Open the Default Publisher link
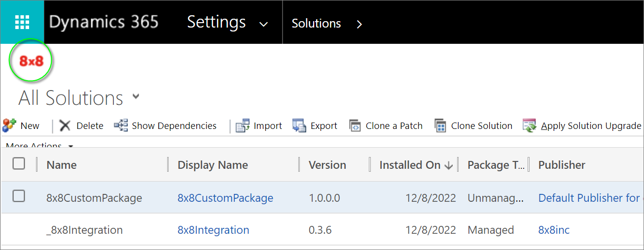The width and height of the screenshot is (644, 250). pyautogui.click(x=591, y=198)
